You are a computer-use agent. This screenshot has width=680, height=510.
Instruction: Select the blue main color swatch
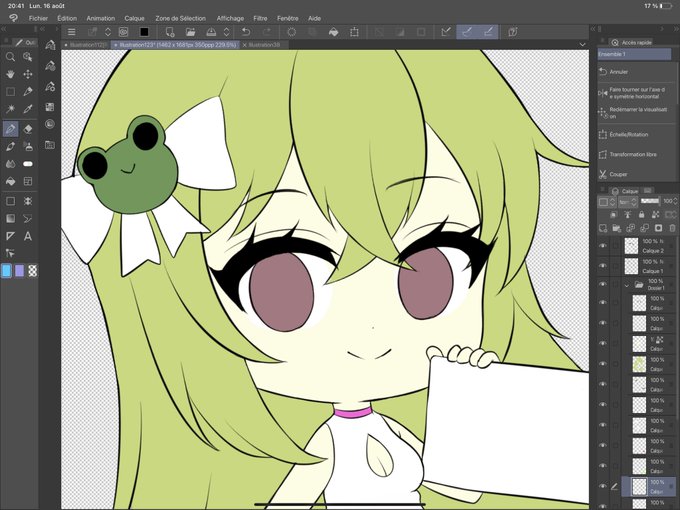pyautogui.click(x=7, y=271)
